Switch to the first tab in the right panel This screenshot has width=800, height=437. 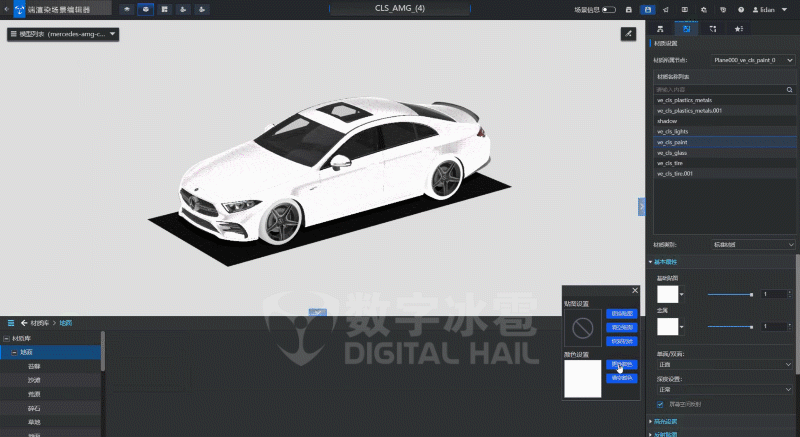point(660,29)
